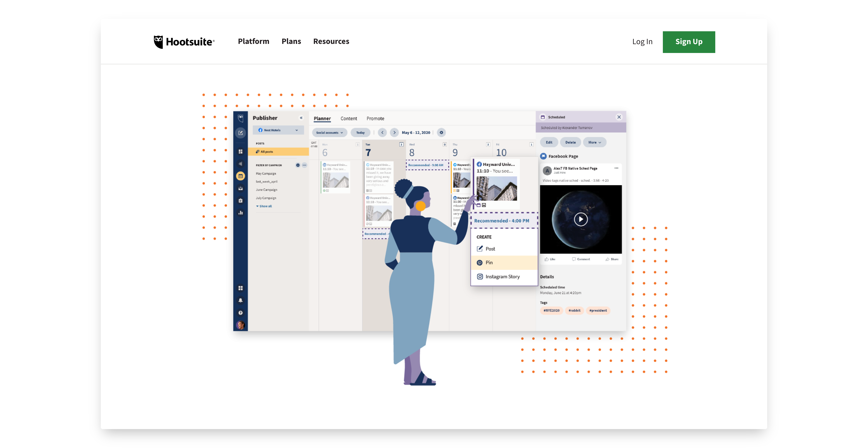Image resolution: width=868 pixels, height=448 pixels.
Task: Click the Recommended 9:00 AM slot
Action: (427, 165)
